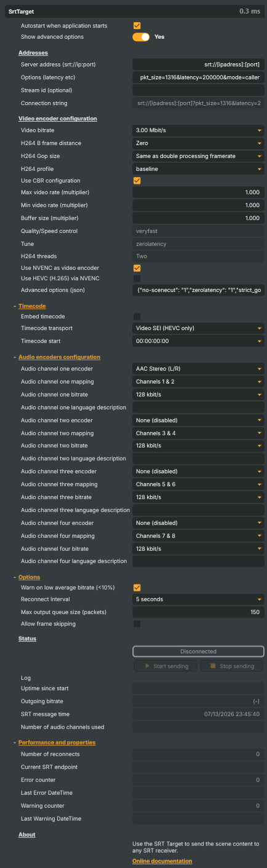Change H264 profile from baseline

pos(199,168)
